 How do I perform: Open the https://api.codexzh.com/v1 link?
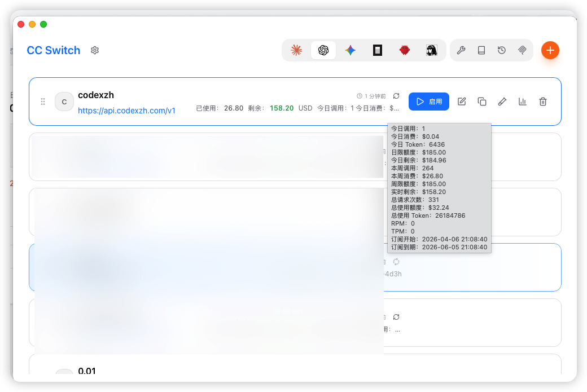point(126,111)
